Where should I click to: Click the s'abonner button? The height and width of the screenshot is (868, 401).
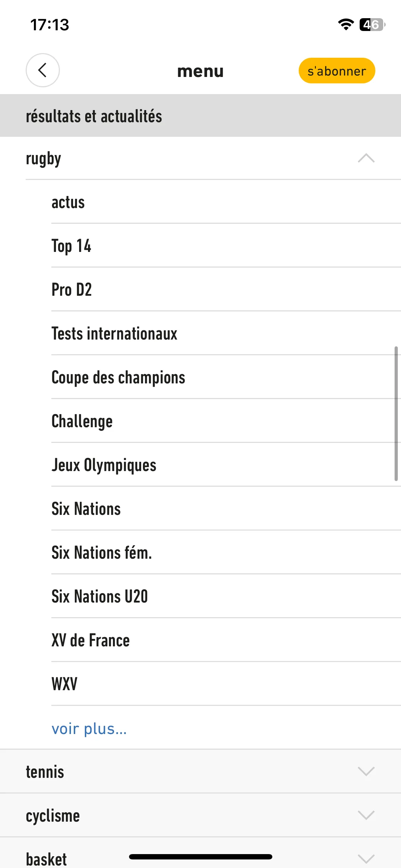click(337, 71)
